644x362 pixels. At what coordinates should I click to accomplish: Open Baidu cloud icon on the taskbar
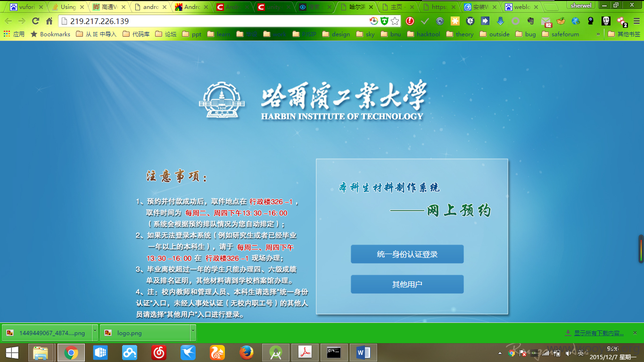click(130, 353)
